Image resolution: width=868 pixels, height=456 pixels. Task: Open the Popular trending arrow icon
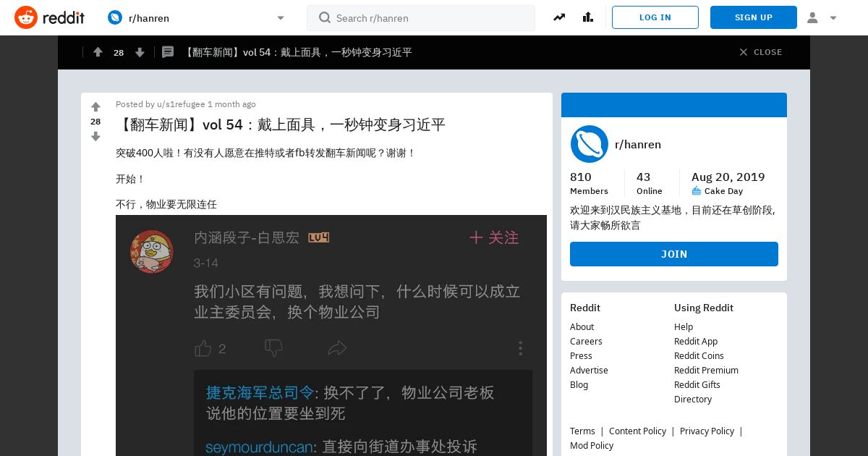click(x=559, y=17)
